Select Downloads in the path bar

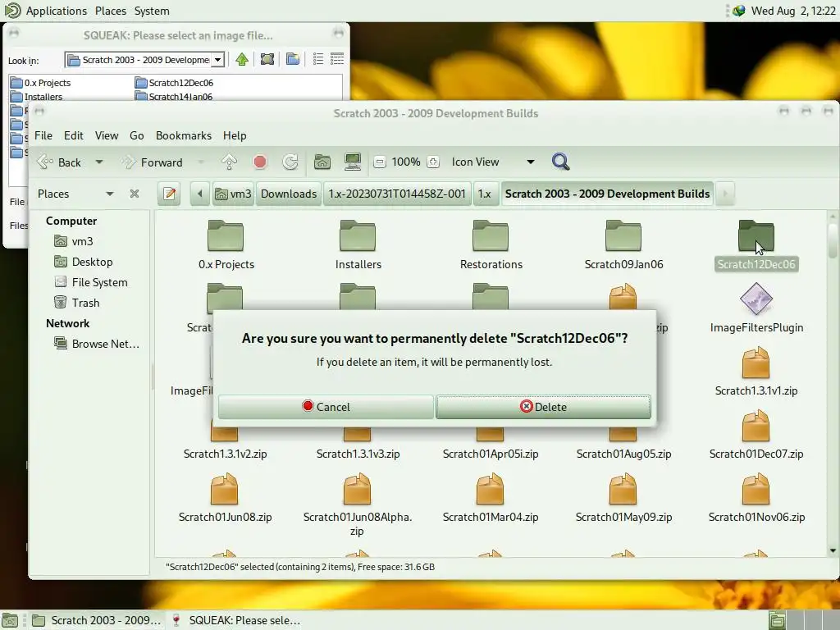[x=289, y=194]
